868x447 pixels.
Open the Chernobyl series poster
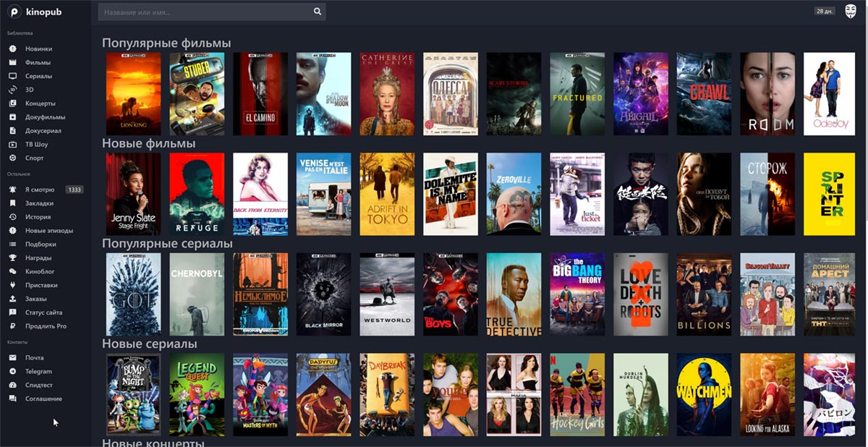pos(197,294)
